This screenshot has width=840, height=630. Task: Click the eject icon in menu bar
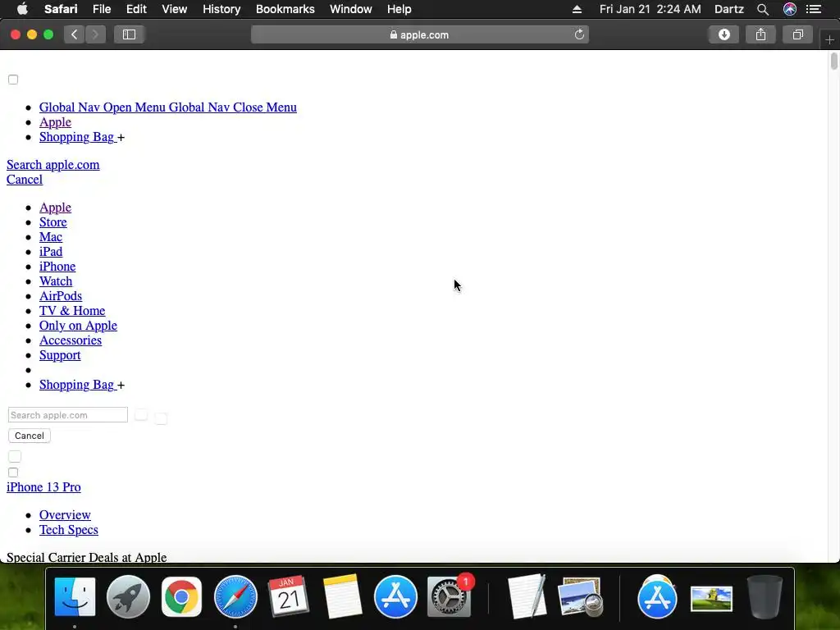click(x=577, y=9)
